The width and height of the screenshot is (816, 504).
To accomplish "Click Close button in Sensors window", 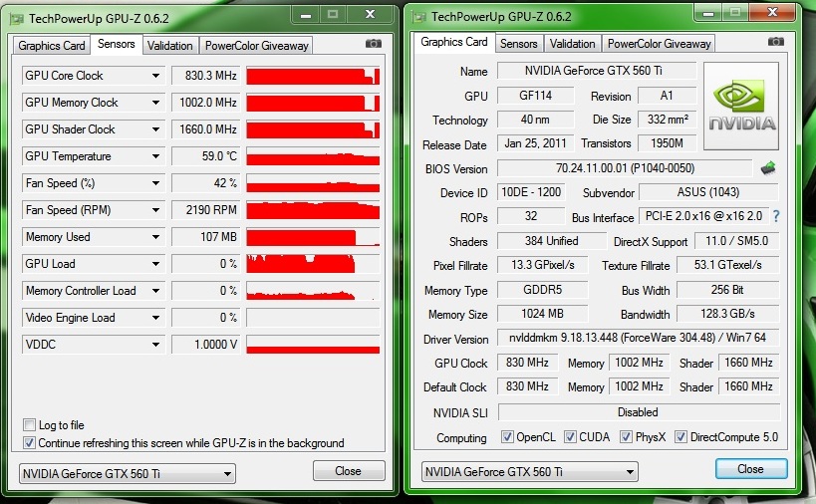I will (348, 471).
